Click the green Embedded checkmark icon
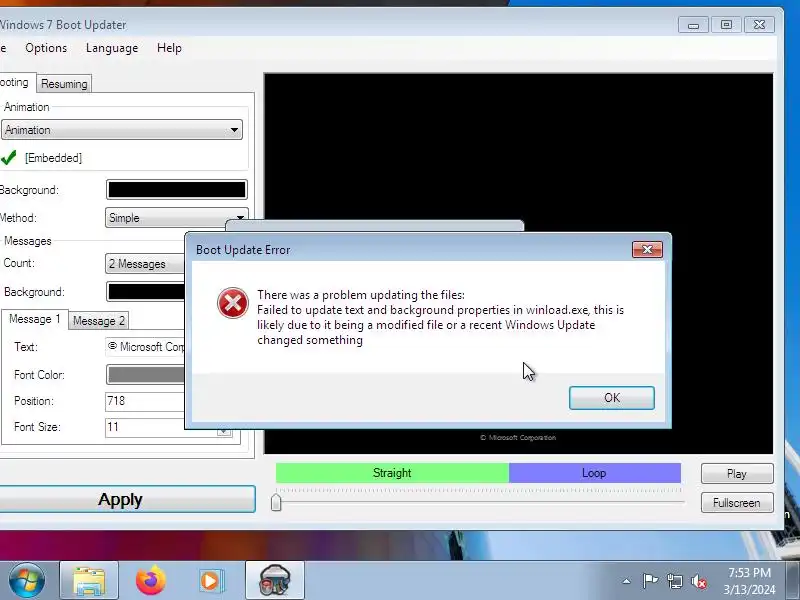 click(9, 157)
